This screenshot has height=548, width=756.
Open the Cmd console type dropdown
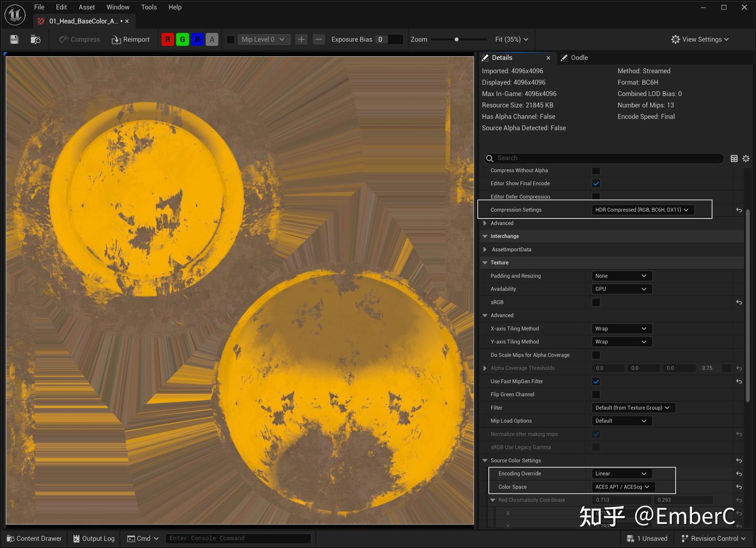[143, 539]
